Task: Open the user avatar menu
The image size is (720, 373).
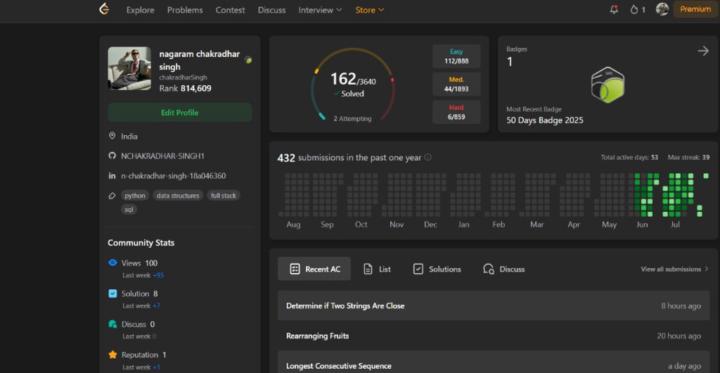Action: (662, 9)
